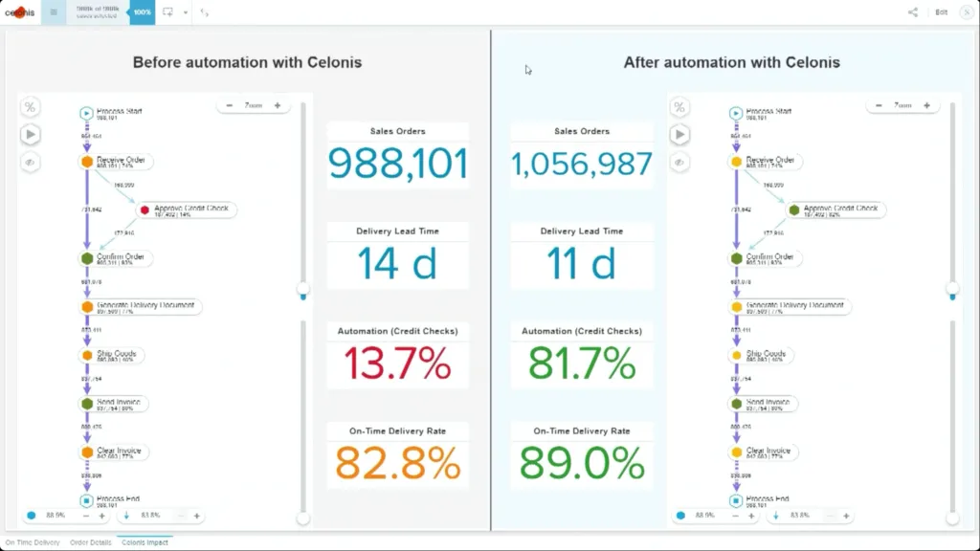The image size is (980, 551).
Task: Click the 11 d Delivery Lead Time value
Action: (x=581, y=263)
